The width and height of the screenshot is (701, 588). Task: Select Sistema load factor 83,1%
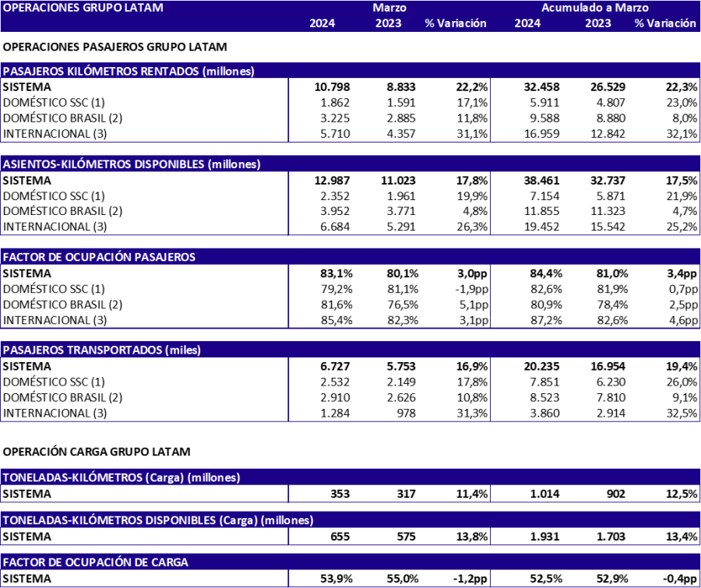(x=336, y=273)
